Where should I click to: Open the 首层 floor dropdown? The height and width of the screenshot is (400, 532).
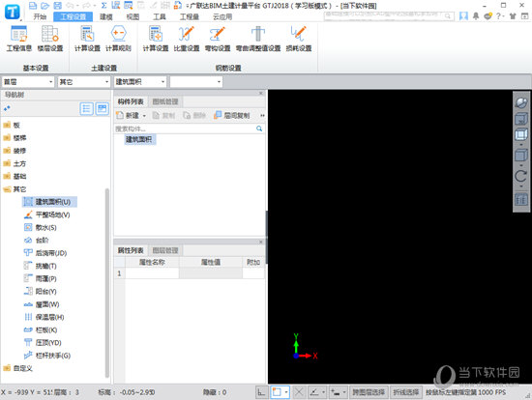pyautogui.click(x=28, y=82)
